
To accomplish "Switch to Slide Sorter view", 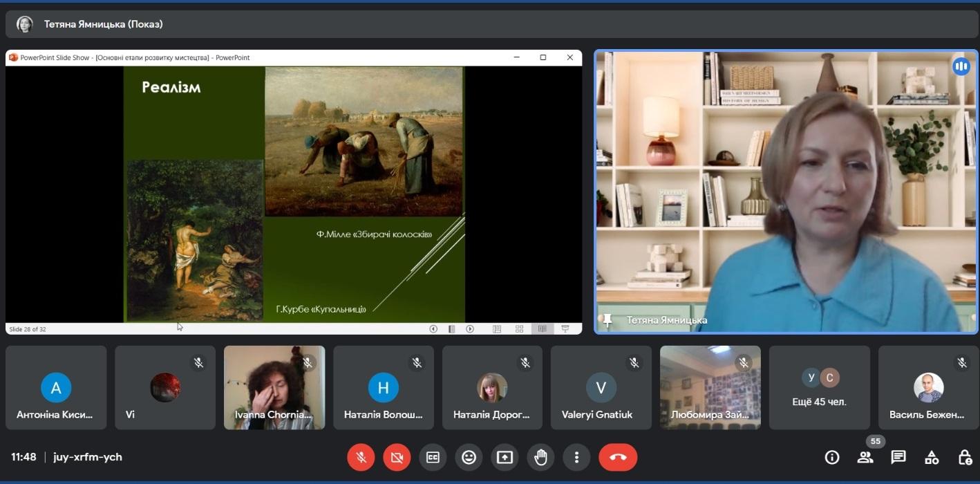I will point(520,329).
